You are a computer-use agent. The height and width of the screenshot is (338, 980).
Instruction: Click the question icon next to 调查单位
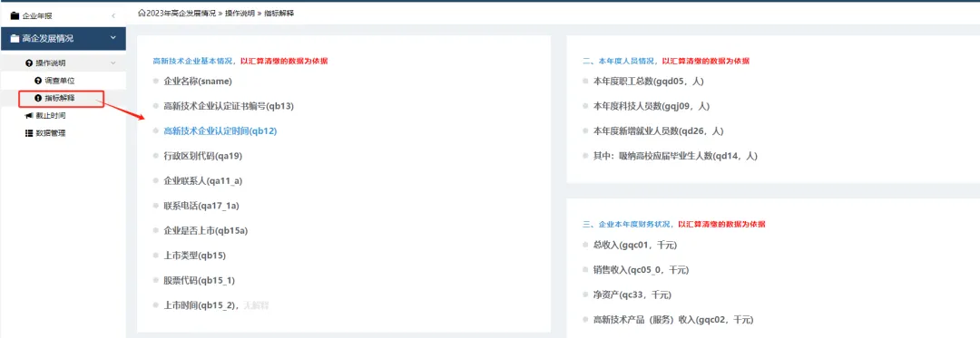point(38,81)
